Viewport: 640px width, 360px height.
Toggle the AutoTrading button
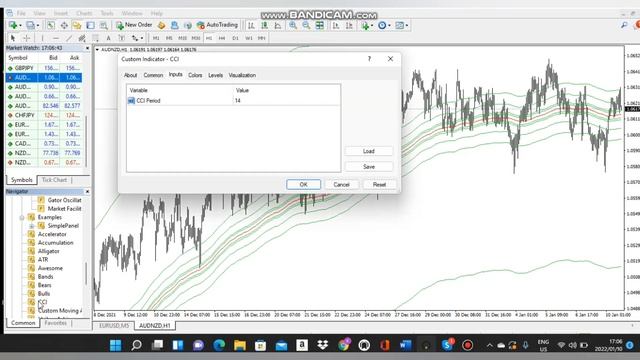pos(217,25)
